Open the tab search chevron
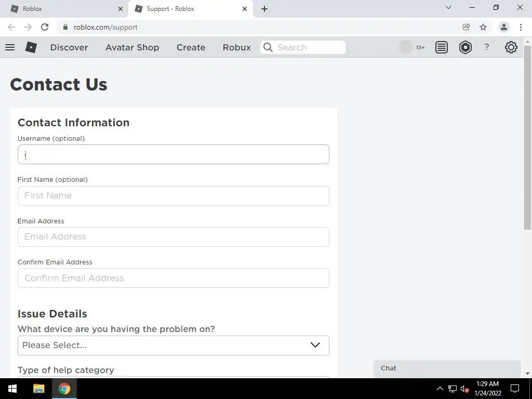The image size is (532, 399). point(448,7)
